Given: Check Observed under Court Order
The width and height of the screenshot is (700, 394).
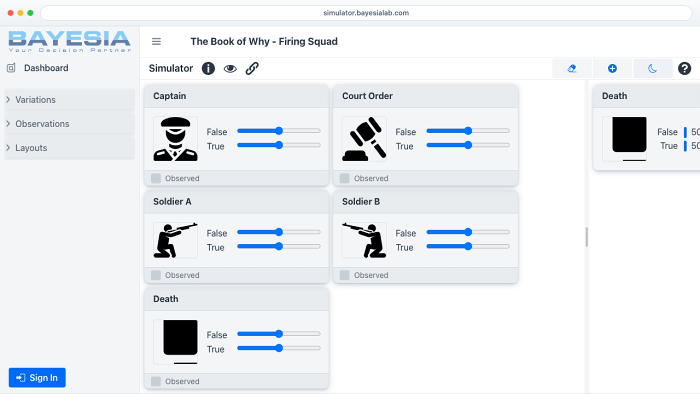Looking at the screenshot, I should coord(345,178).
